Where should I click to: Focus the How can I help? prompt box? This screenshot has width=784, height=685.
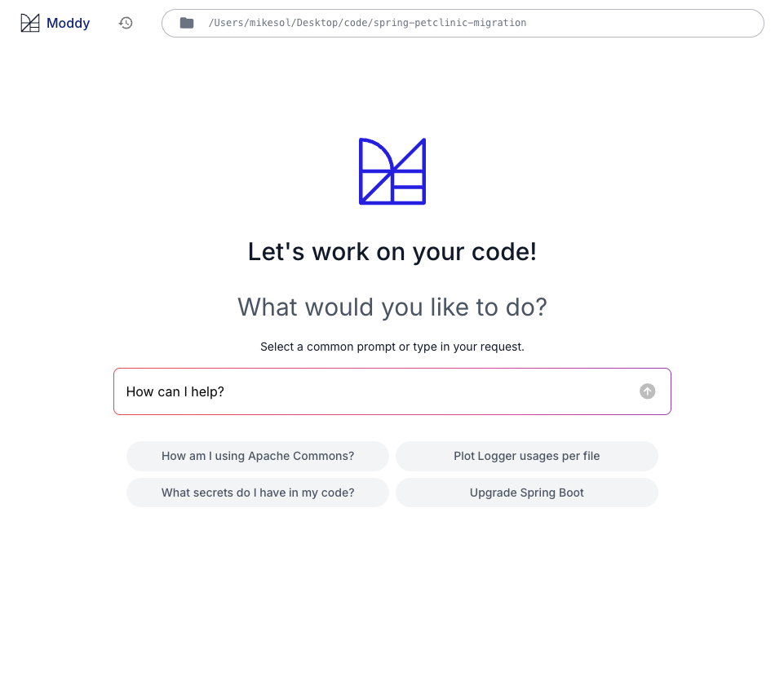(392, 391)
